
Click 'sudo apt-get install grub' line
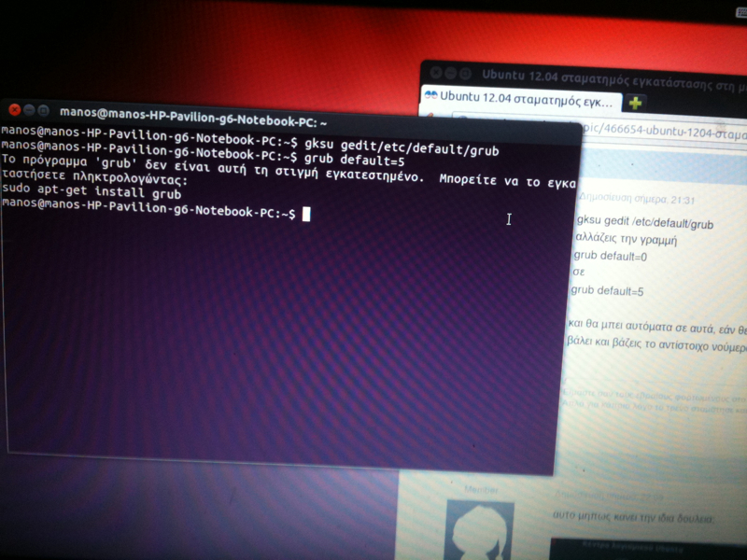pos(92,191)
